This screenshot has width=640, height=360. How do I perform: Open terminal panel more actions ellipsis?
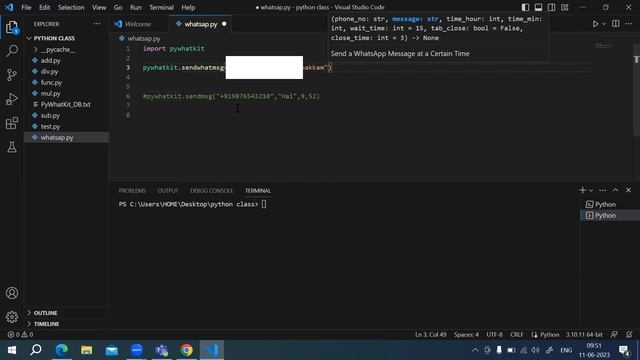click(x=602, y=190)
